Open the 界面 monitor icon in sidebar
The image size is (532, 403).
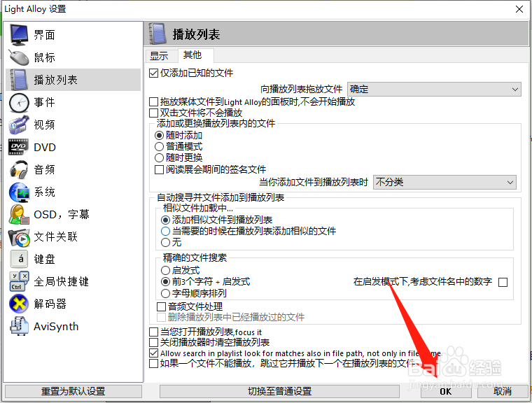[19, 34]
